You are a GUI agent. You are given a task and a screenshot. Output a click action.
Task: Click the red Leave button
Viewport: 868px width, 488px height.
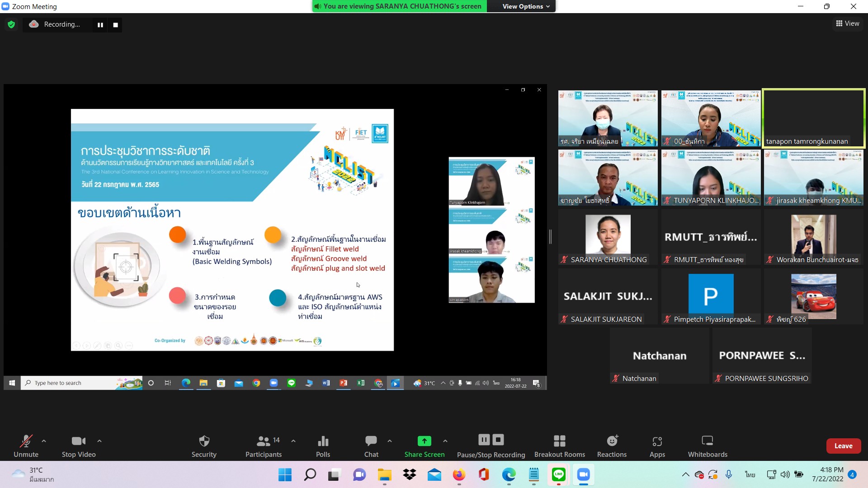point(843,446)
